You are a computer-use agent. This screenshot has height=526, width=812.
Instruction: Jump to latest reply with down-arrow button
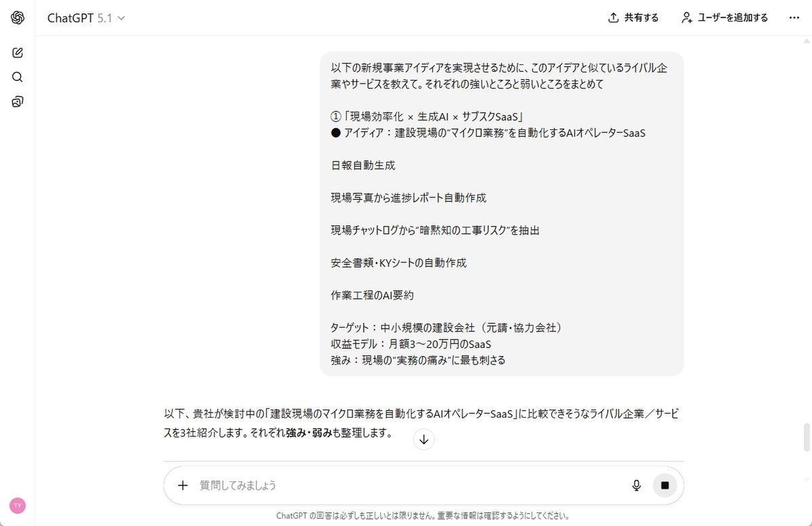pyautogui.click(x=423, y=439)
